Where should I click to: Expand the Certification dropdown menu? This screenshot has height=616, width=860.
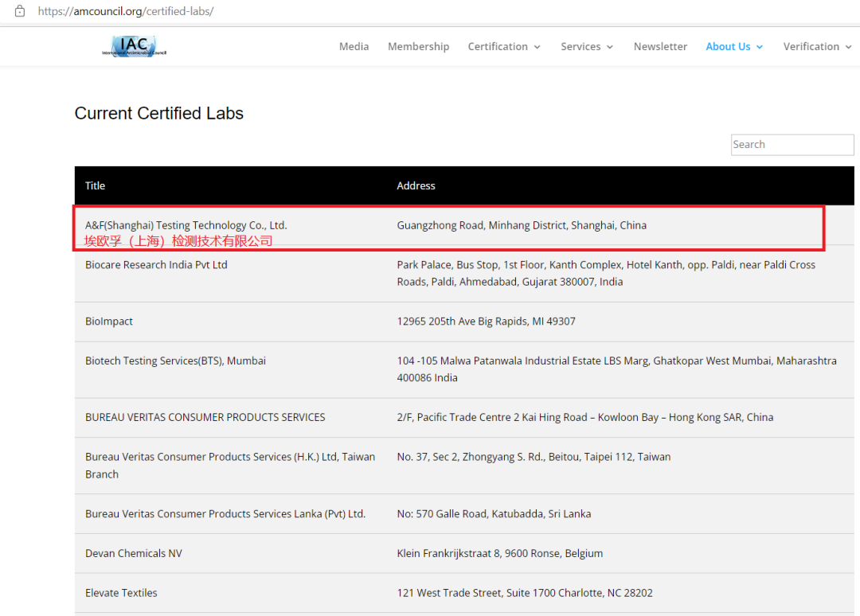coord(504,46)
